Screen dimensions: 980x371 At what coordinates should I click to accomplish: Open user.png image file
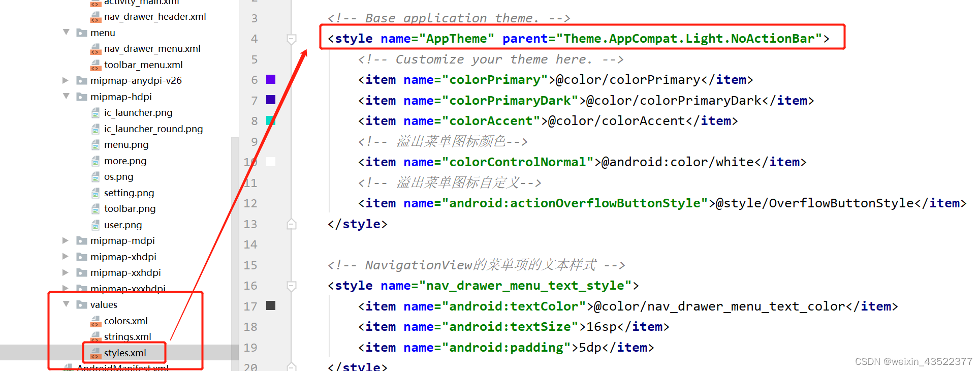pyautogui.click(x=123, y=225)
